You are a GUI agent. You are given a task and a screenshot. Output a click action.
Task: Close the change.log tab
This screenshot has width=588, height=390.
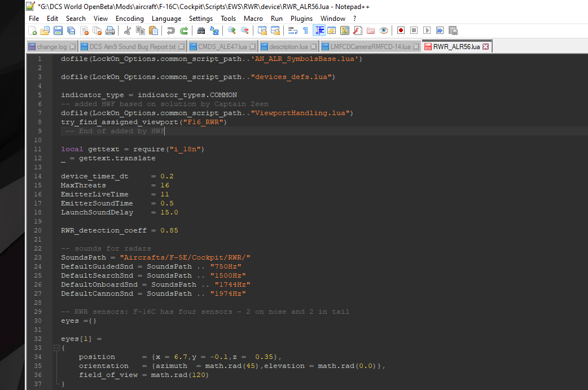pyautogui.click(x=73, y=47)
